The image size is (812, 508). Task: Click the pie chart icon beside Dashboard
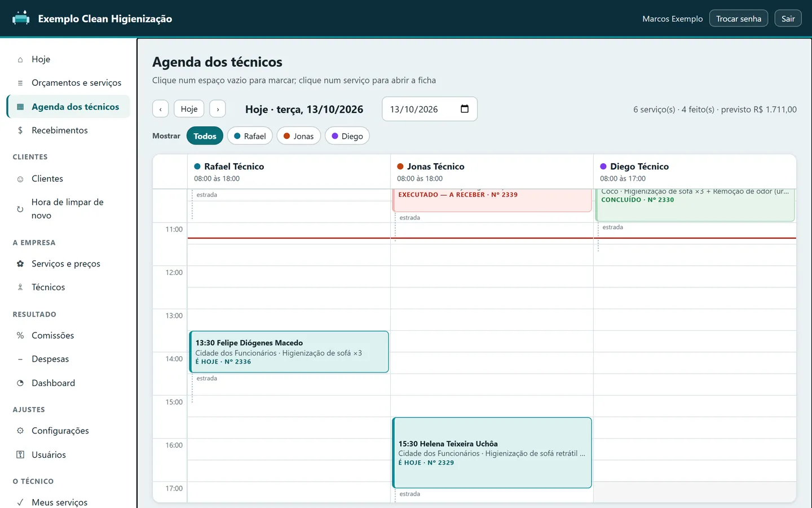pos(20,383)
